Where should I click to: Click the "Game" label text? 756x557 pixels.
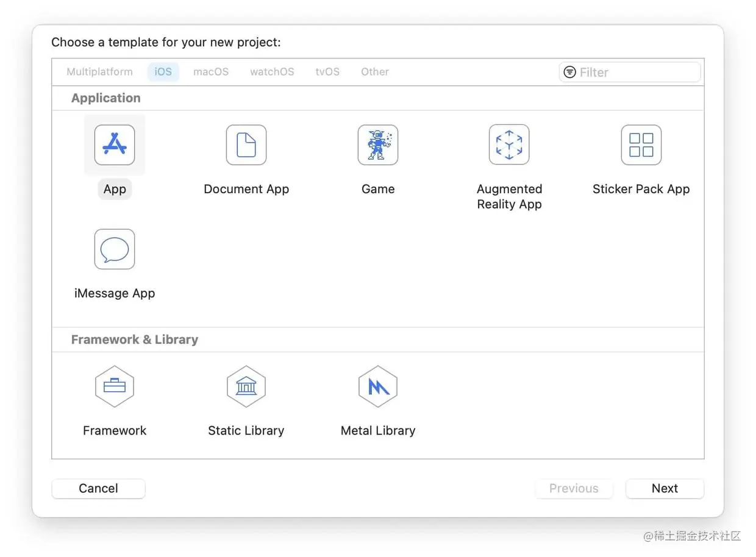(378, 189)
